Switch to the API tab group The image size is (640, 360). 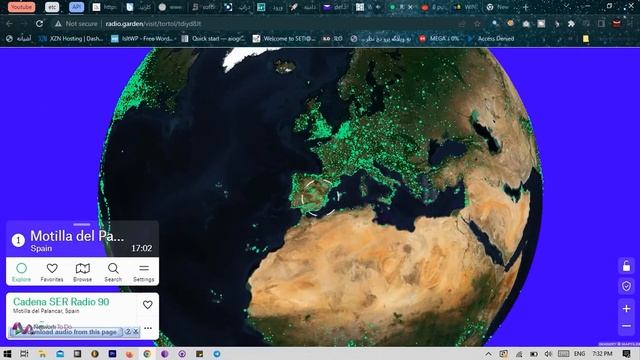pos(76,7)
